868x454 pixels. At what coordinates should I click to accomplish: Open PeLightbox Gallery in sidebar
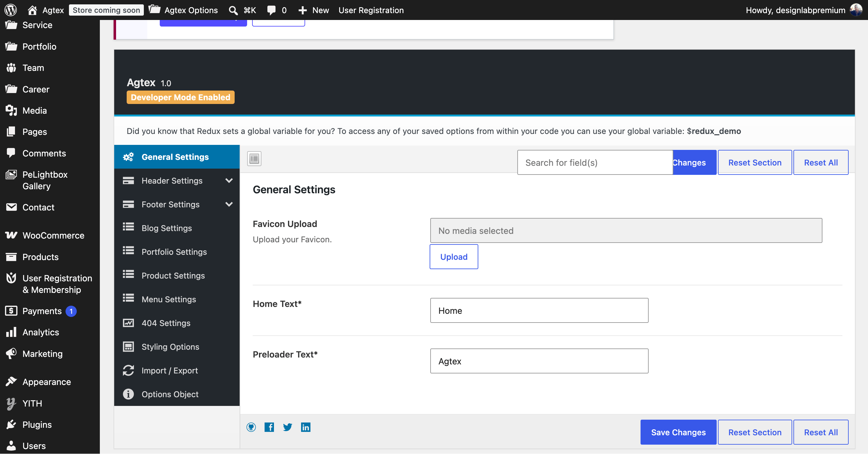click(x=50, y=180)
